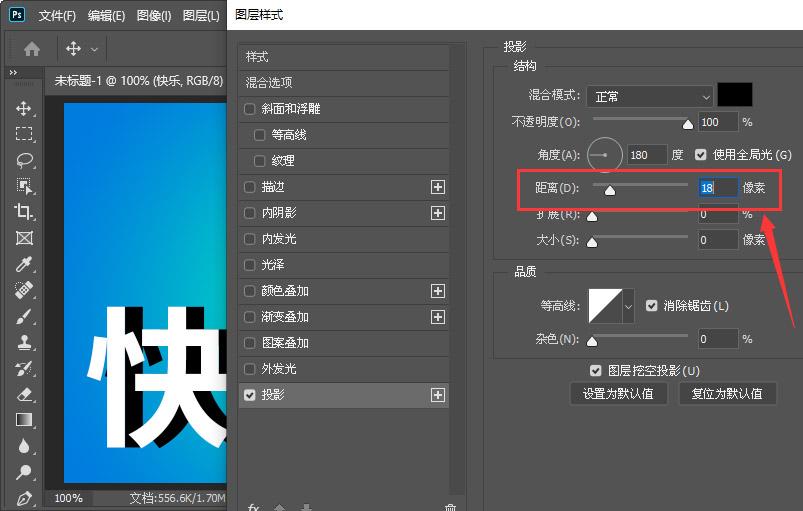Select the Object Selection tool
This screenshot has width=803, height=511.
[24, 186]
